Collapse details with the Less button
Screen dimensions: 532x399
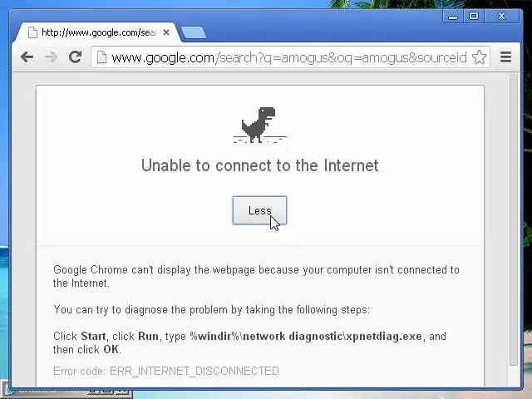pos(259,210)
